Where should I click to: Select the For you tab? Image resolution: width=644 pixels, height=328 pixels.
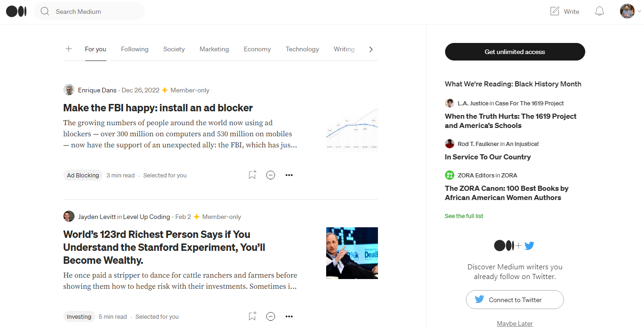[x=96, y=49]
